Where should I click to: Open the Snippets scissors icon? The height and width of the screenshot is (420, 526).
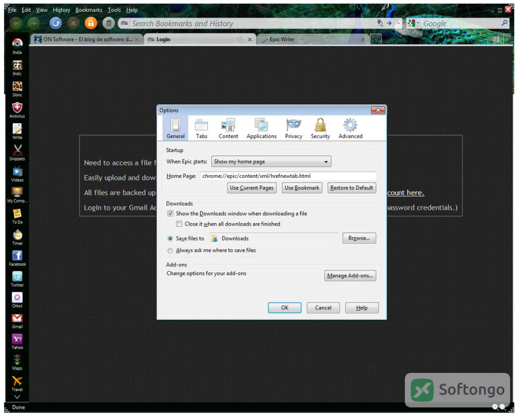click(17, 153)
